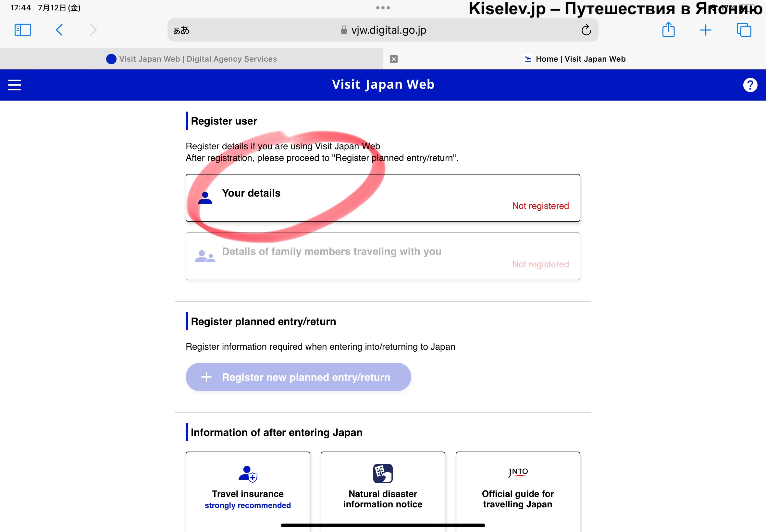Show tab overview icon
This screenshot has width=766, height=532.
(x=743, y=30)
